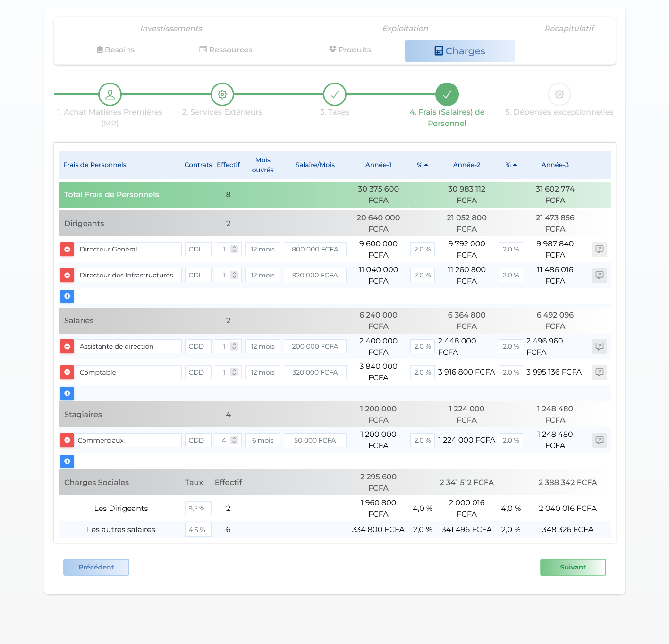Remove the Directeur Général row
Viewport: 669px width, 644px height.
point(67,249)
